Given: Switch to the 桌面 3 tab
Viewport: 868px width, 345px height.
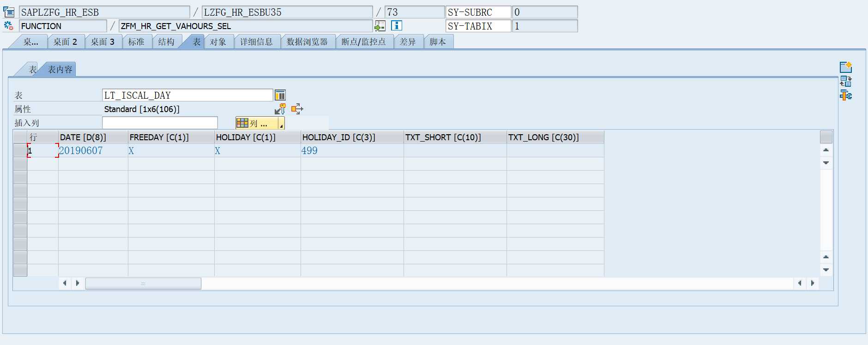Looking at the screenshot, I should pyautogui.click(x=102, y=42).
